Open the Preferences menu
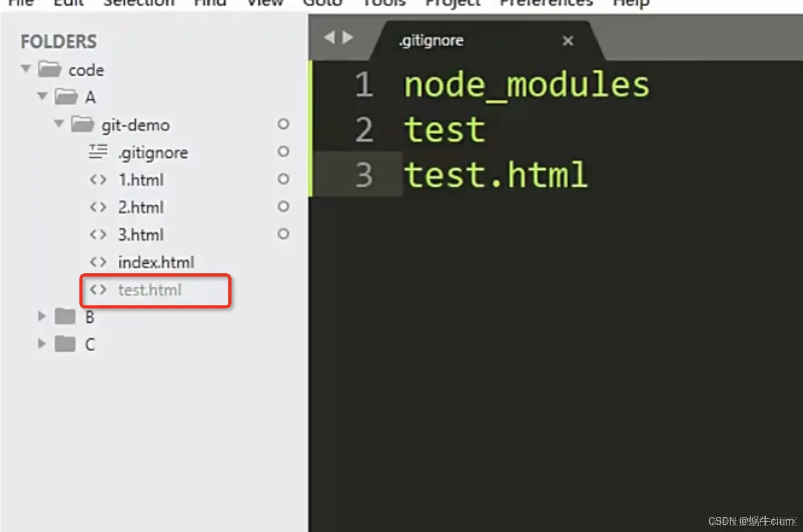 pyautogui.click(x=546, y=3)
